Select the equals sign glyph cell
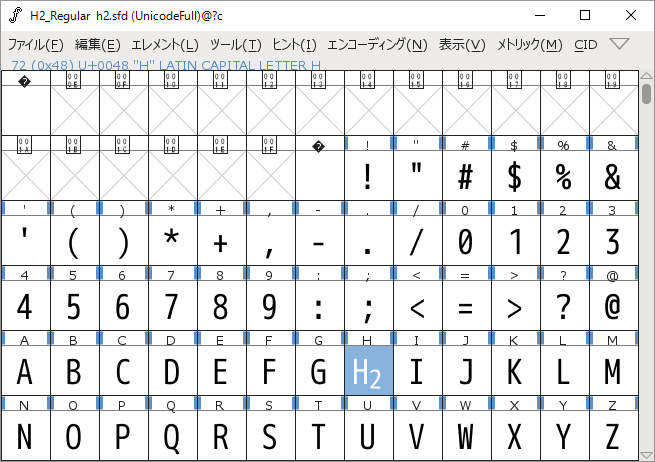Viewport: 655px width, 462px height. click(467, 305)
